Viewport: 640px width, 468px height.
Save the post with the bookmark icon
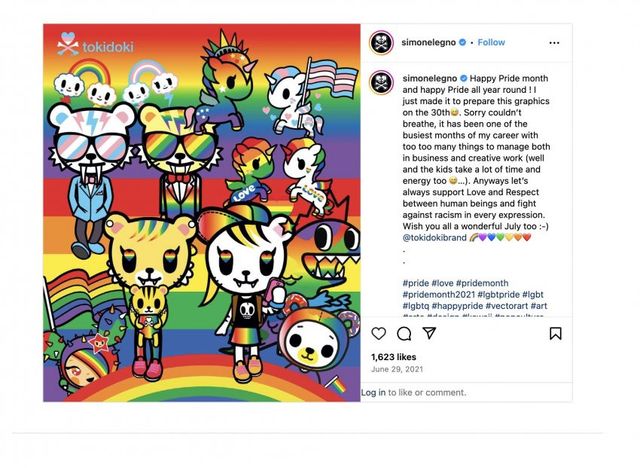(556, 333)
